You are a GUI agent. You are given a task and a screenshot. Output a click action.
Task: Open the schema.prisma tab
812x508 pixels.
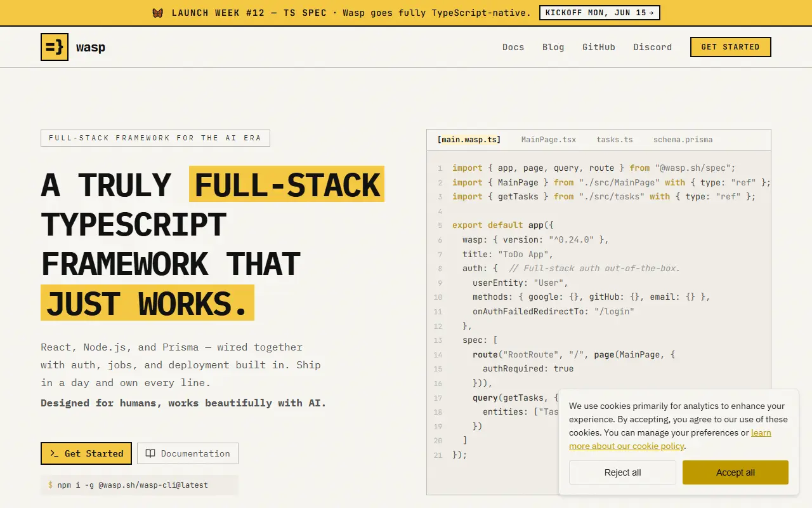[x=683, y=140]
